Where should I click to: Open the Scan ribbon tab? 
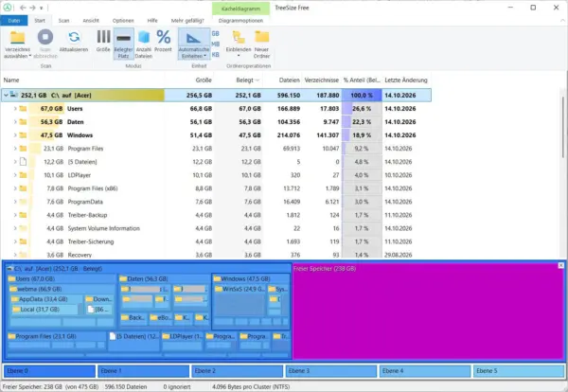point(63,21)
